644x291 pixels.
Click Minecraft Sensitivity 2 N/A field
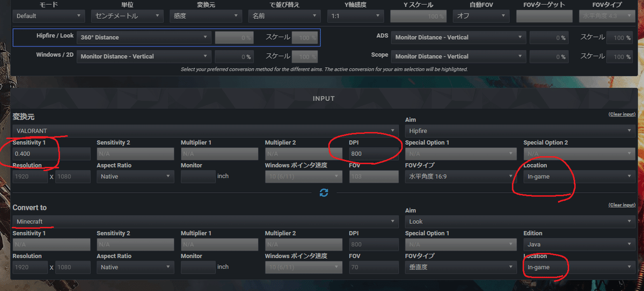point(135,244)
